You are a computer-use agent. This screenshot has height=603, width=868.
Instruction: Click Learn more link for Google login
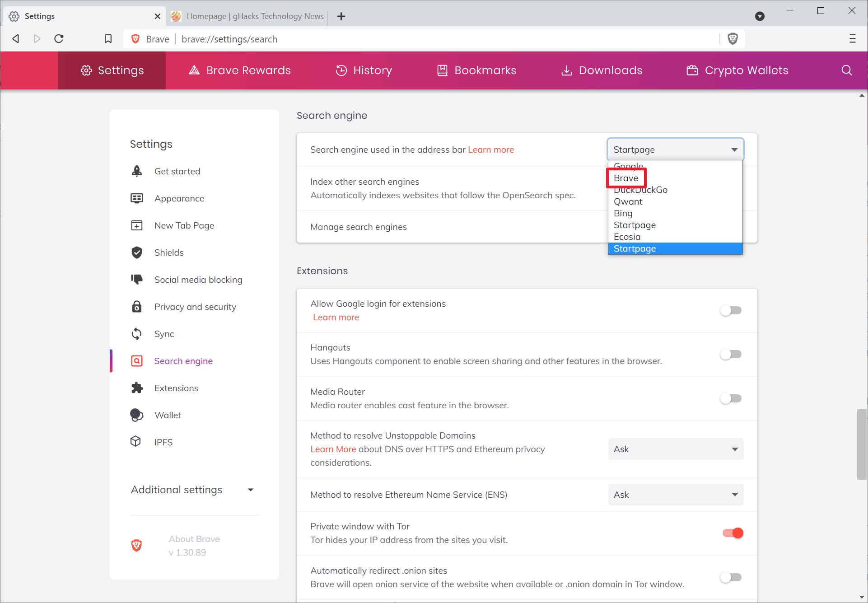336,318
